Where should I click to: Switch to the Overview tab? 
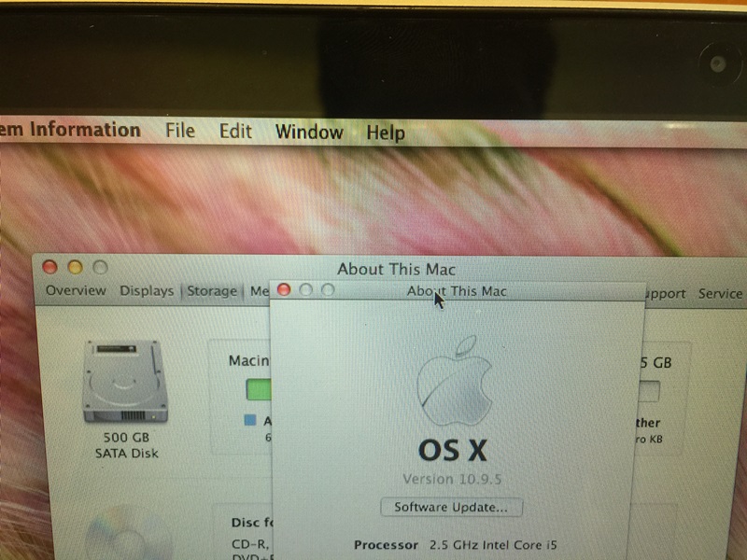point(76,290)
